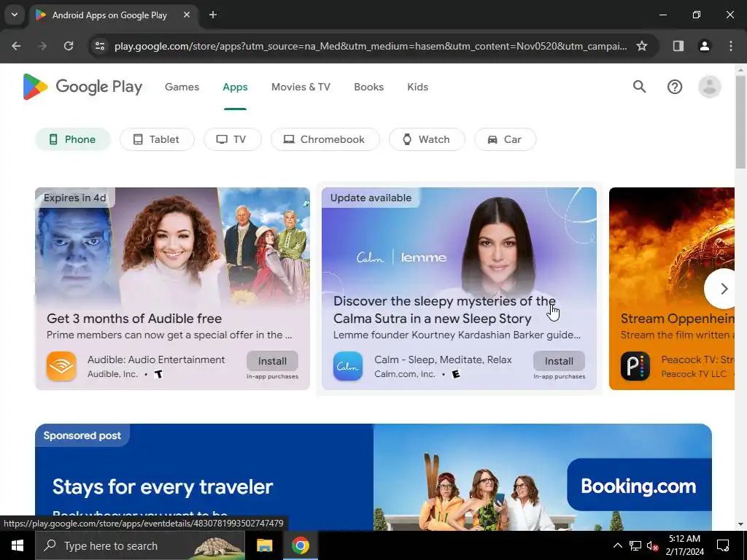Image resolution: width=747 pixels, height=560 pixels.
Task: Click the scrollbar down arrow
Action: coord(740,524)
